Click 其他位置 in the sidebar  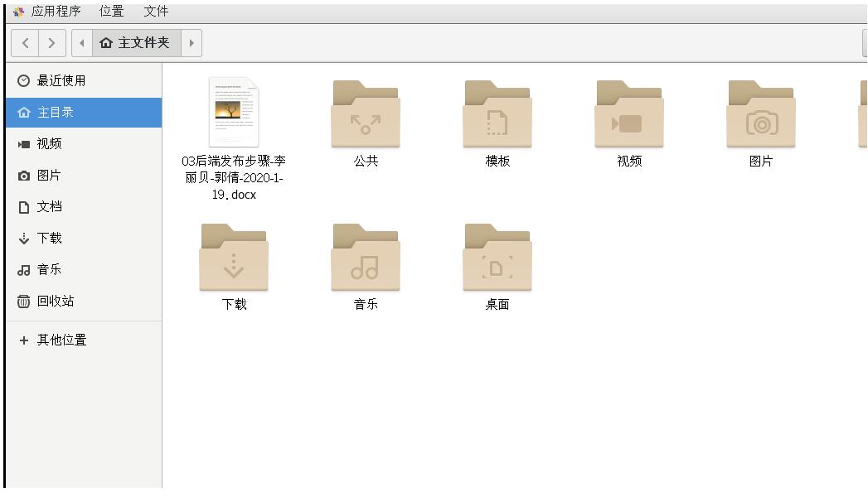84,340
